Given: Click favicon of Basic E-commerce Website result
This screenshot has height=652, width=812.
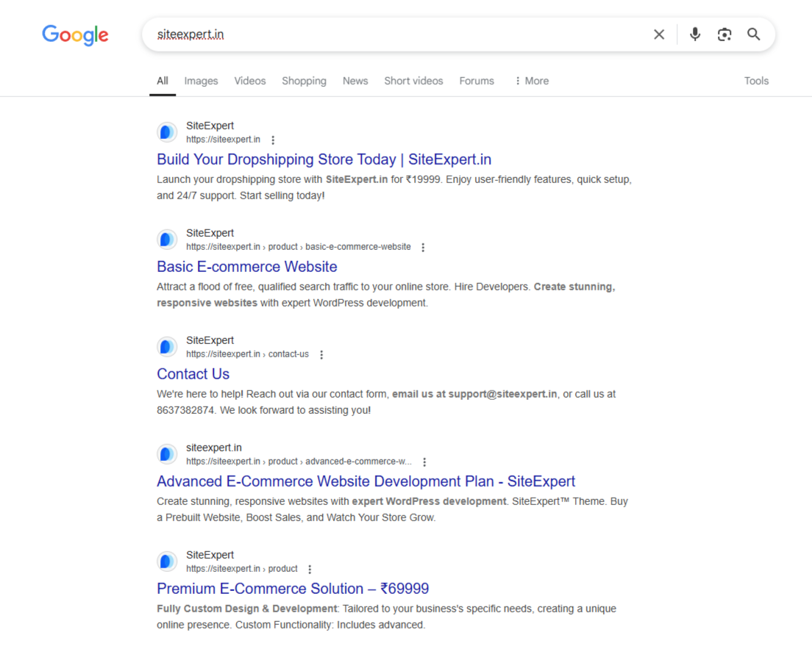Looking at the screenshot, I should 167,239.
